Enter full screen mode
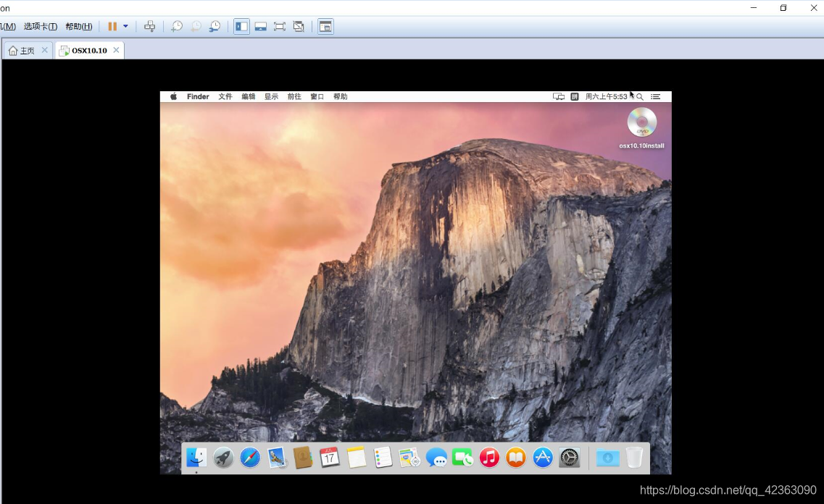Screen dimensions: 824x504 (280, 26)
